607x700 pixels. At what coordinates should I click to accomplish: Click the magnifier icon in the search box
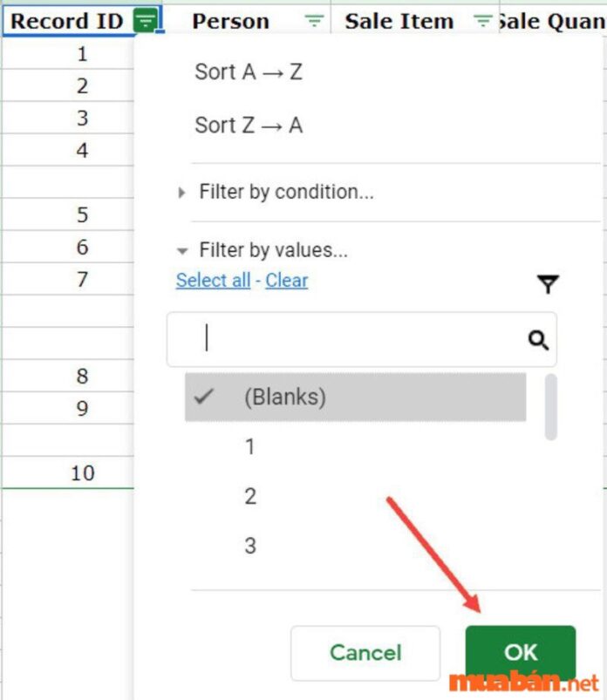pos(538,340)
